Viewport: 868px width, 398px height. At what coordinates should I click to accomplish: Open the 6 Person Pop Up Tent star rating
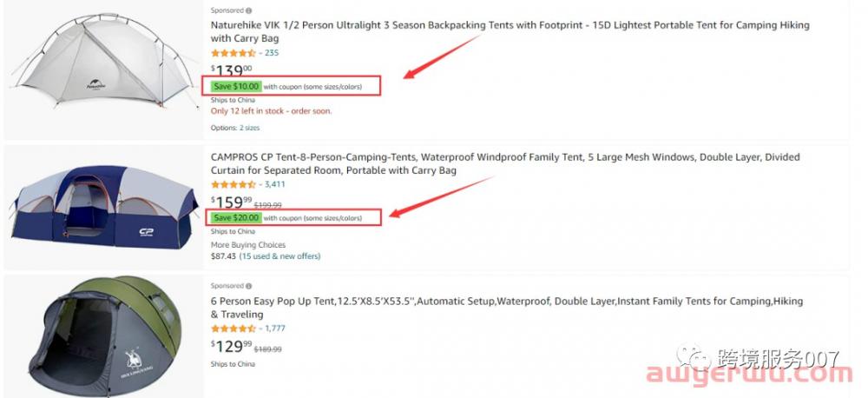click(x=233, y=328)
